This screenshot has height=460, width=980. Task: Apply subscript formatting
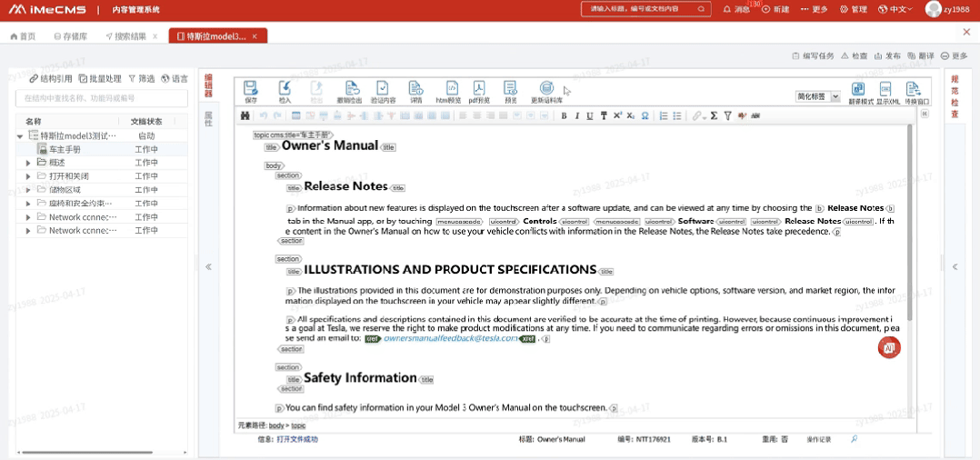(631, 115)
